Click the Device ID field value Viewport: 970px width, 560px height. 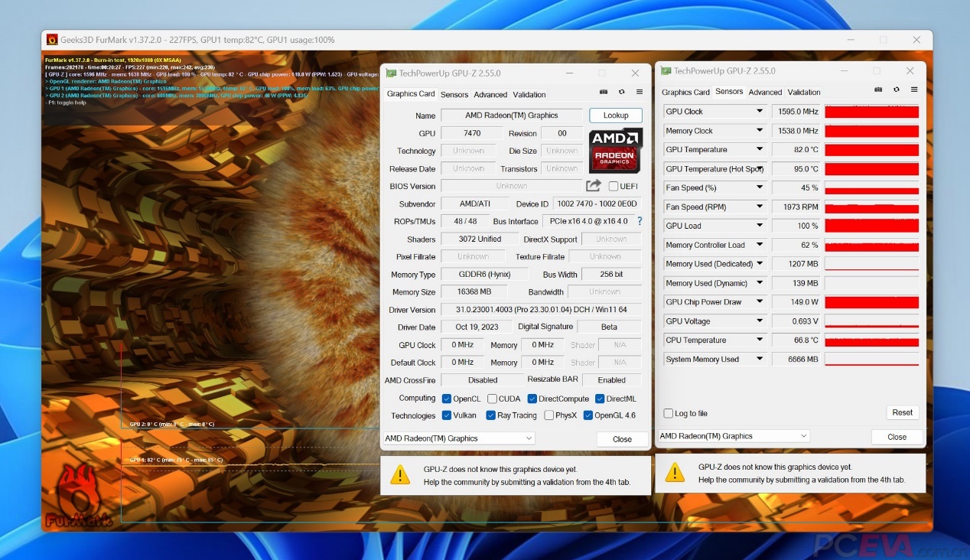(597, 204)
